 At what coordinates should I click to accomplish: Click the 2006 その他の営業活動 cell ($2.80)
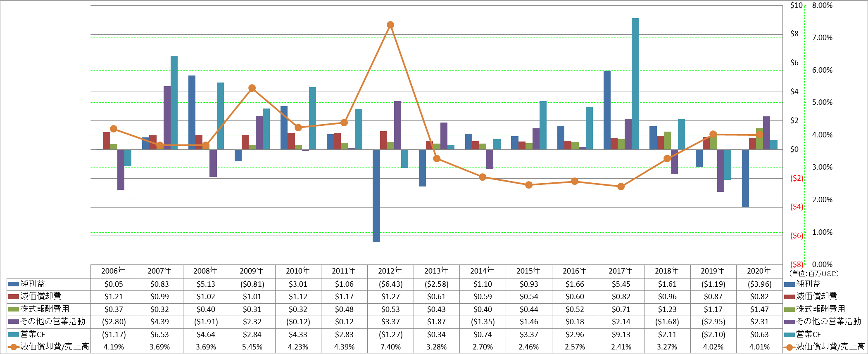coord(114,322)
